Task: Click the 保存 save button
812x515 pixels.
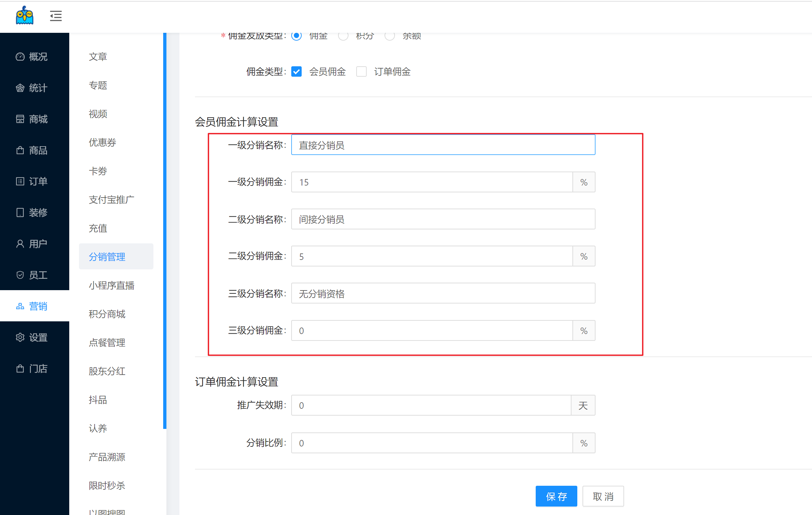Action: 556,496
